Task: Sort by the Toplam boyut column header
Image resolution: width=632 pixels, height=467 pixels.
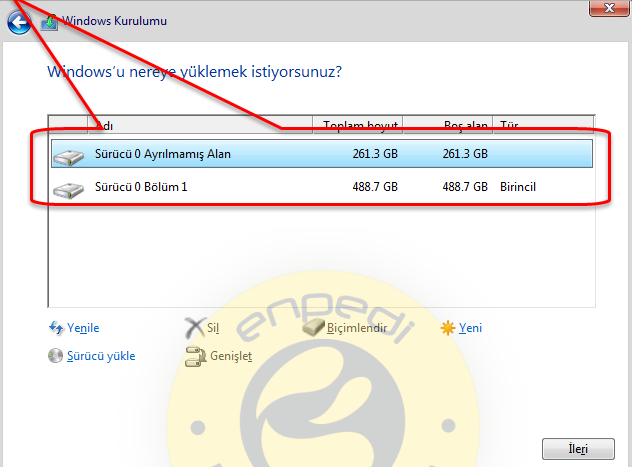Action: (x=358, y=125)
